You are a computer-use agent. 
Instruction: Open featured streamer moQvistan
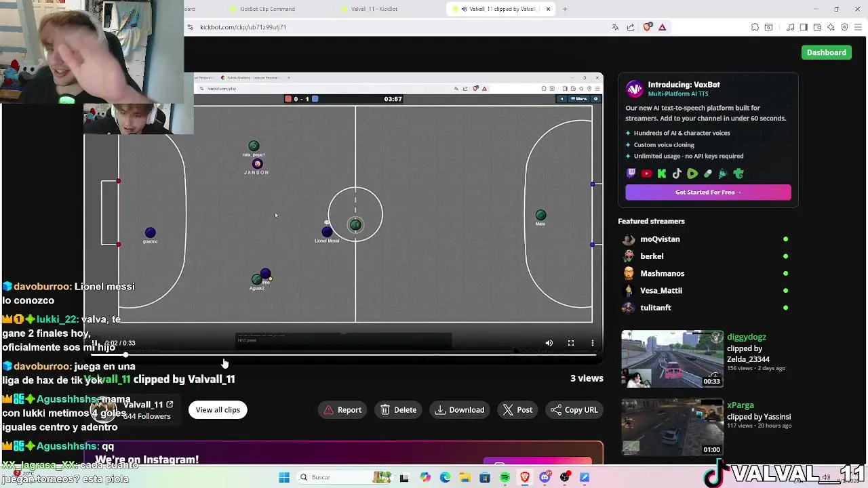[x=660, y=239]
